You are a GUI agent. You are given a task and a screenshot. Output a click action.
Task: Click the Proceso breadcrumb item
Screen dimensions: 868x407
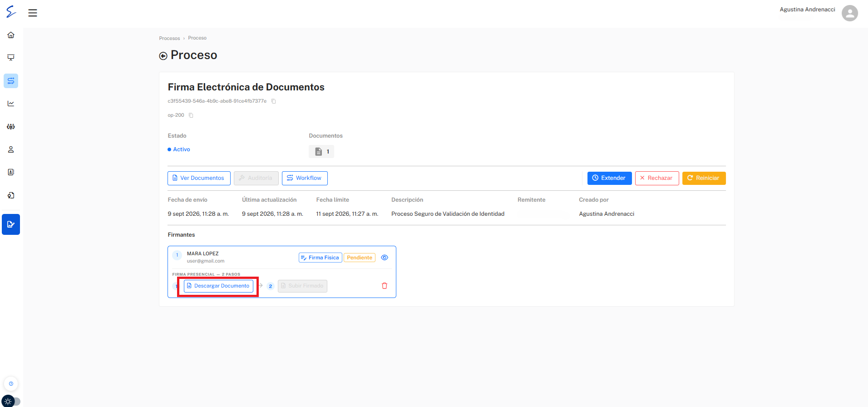(197, 38)
